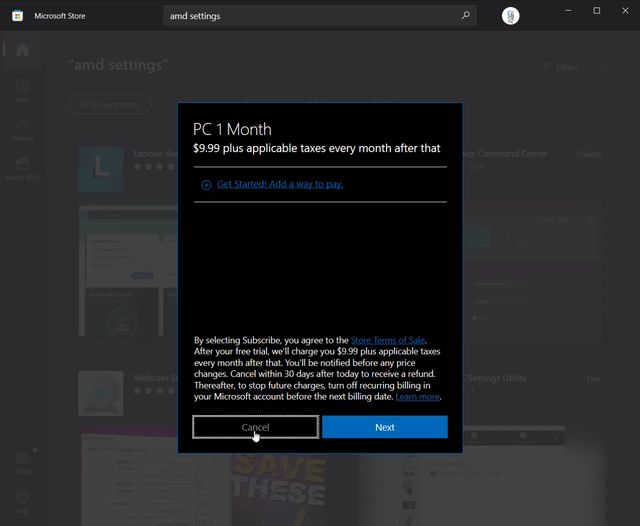Click Get Started! Add a way to pay link
The image size is (640, 526).
[280, 184]
